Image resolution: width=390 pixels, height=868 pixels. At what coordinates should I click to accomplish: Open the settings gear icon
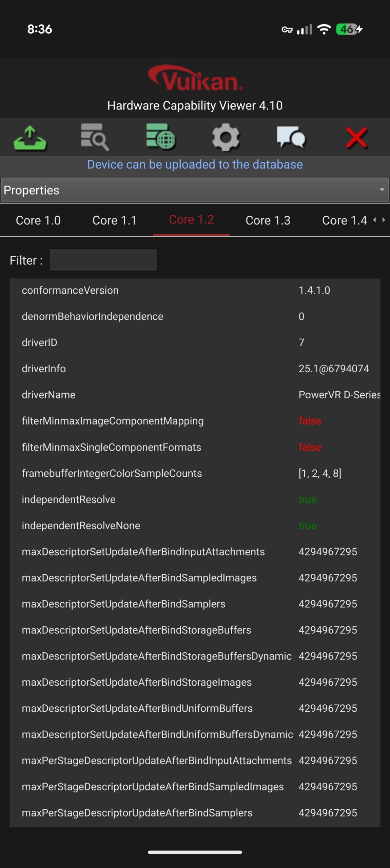[x=226, y=138]
